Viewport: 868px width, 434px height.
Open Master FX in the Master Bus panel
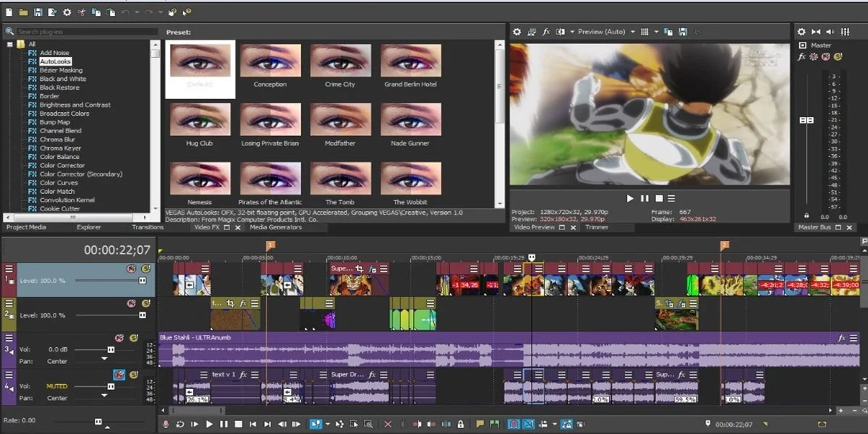(x=801, y=56)
